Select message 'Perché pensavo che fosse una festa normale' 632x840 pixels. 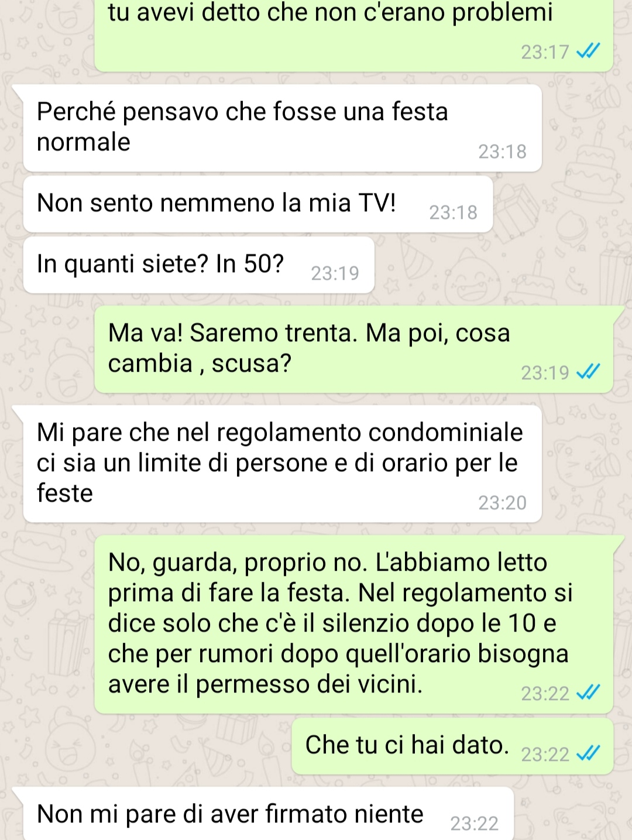click(282, 128)
